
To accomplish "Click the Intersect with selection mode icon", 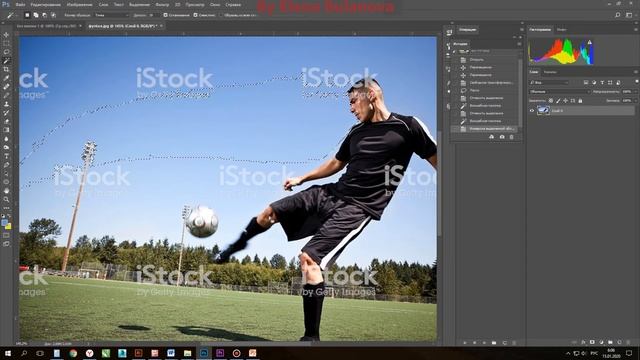I will coord(53,15).
